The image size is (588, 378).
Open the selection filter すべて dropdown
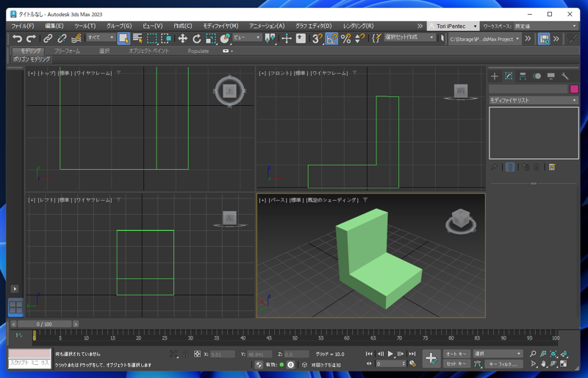(100, 38)
